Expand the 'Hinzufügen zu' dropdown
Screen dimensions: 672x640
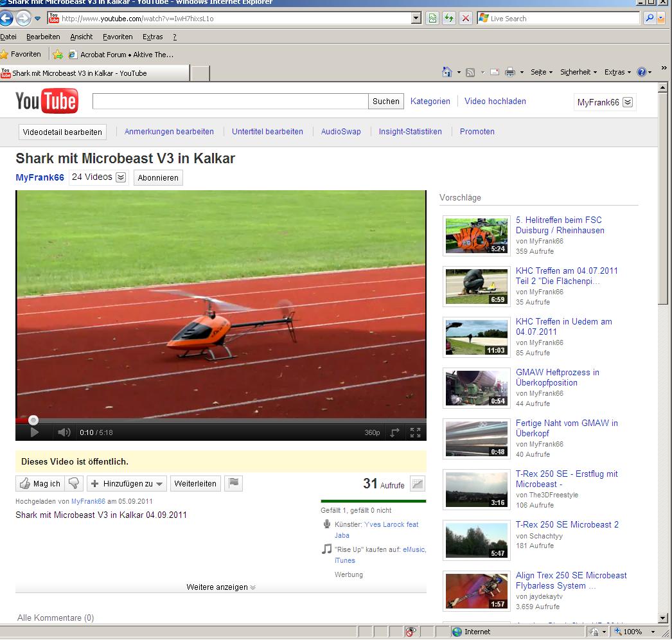click(x=127, y=483)
